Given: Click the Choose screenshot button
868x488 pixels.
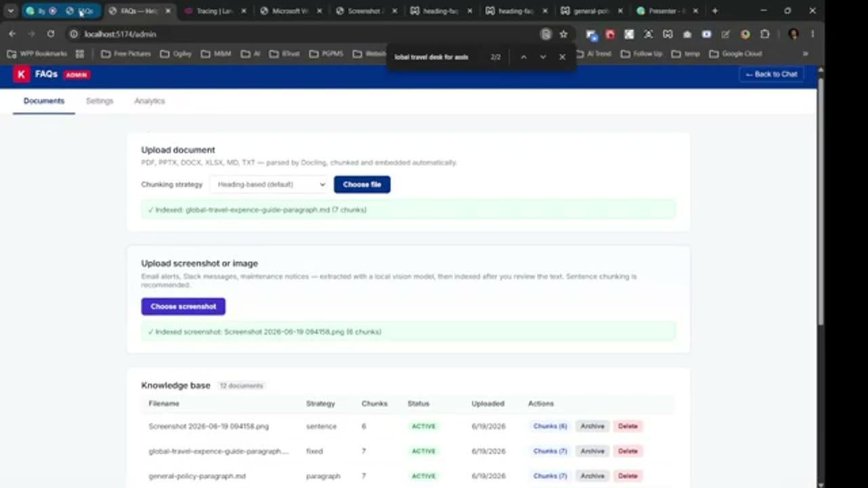Looking at the screenshot, I should click(183, 306).
